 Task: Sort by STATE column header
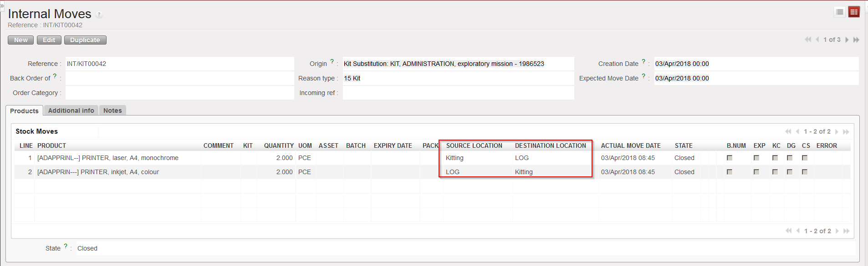[x=684, y=146]
